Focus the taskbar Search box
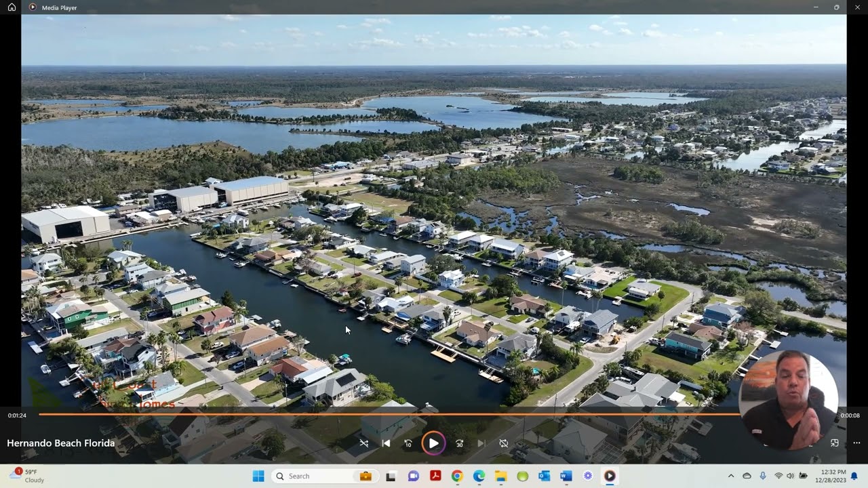This screenshot has width=868, height=488. click(324, 476)
